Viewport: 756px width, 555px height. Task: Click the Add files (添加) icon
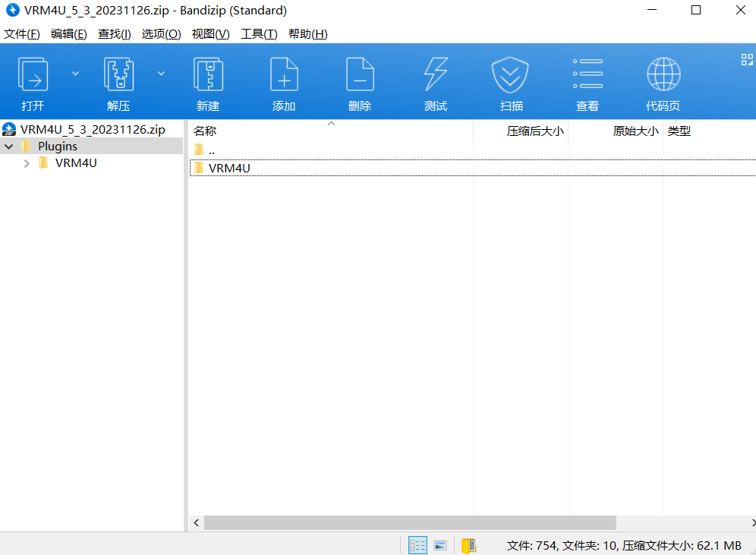(x=284, y=74)
